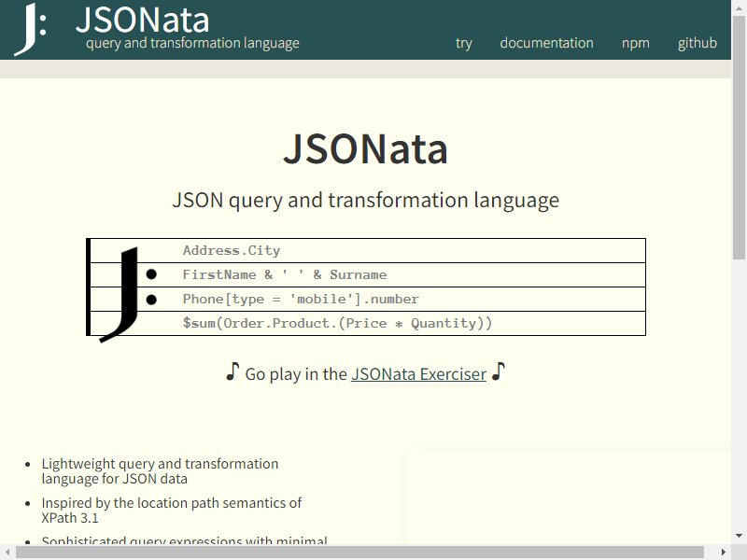Visit the github navigation link
This screenshot has height=560, width=747.
697,43
